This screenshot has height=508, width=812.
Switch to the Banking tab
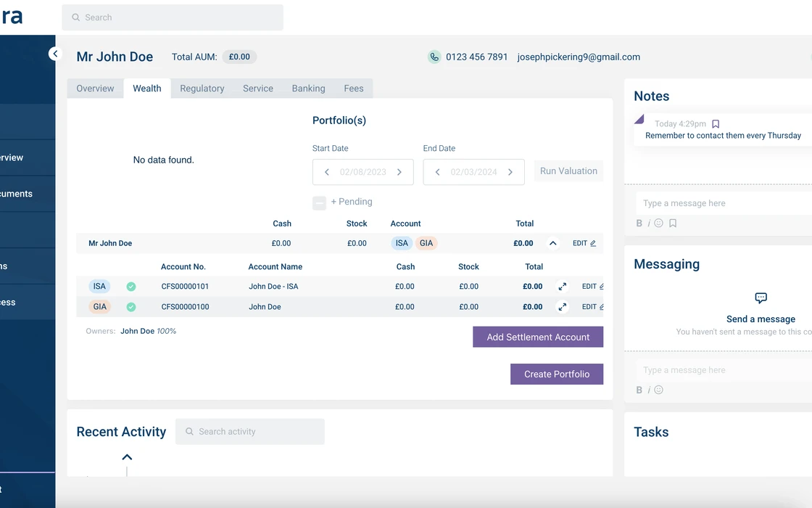click(309, 89)
